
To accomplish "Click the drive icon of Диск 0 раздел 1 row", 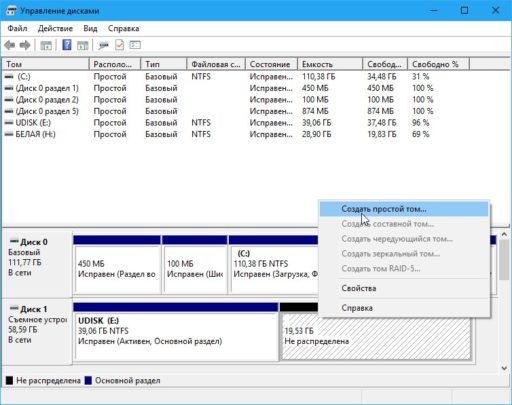I will point(9,88).
